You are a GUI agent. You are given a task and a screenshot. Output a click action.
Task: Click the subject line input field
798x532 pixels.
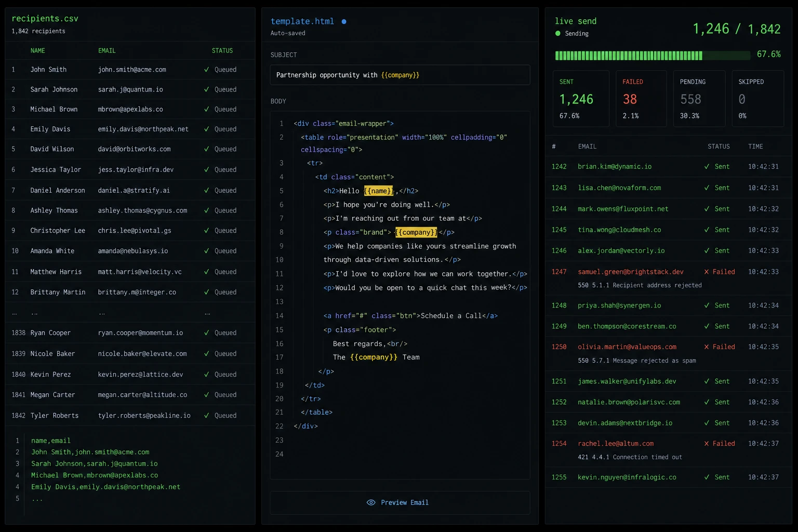[400, 75]
